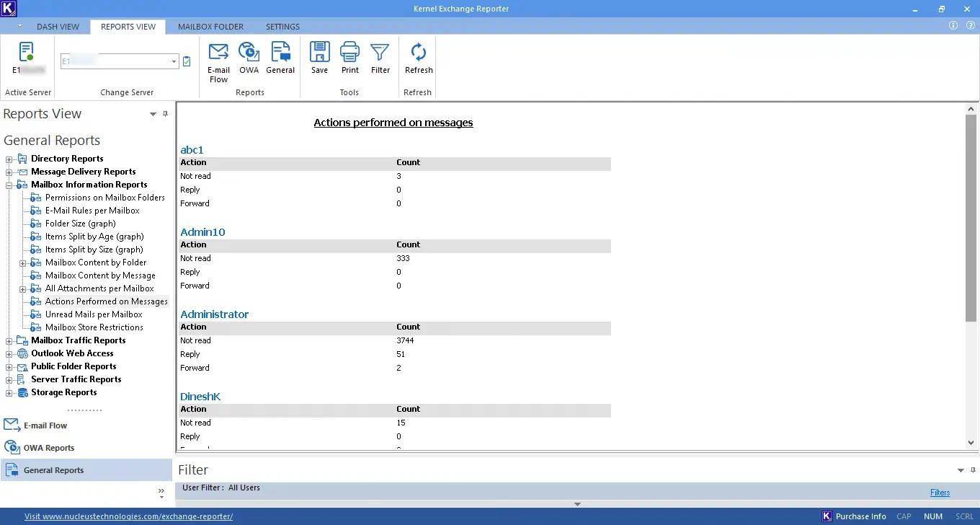Click the Admin10 mailbox heading
This screenshot has height=525, width=980.
pos(202,232)
